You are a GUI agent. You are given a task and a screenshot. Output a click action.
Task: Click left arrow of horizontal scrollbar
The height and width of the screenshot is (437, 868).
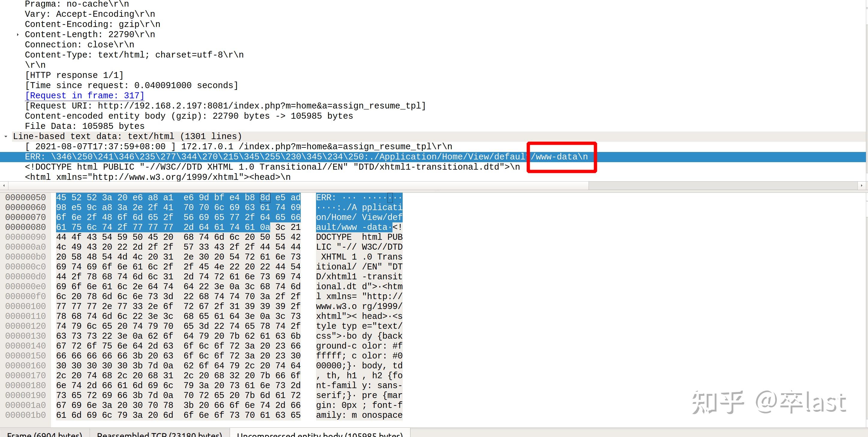coord(4,185)
